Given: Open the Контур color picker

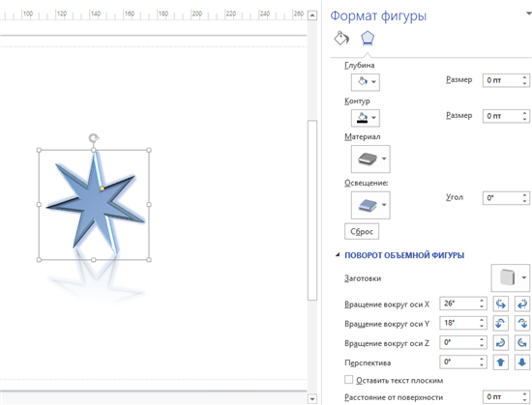Looking at the screenshot, I should point(366,118).
